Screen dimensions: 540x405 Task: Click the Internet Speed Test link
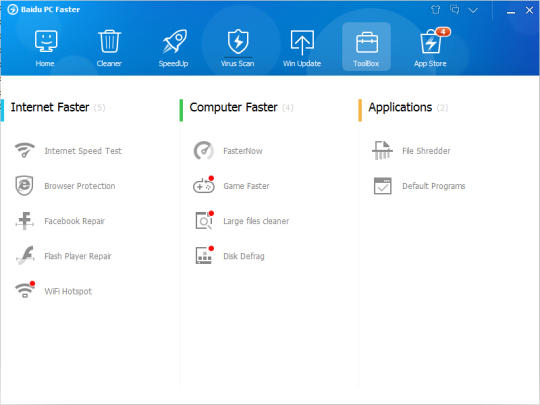83,151
